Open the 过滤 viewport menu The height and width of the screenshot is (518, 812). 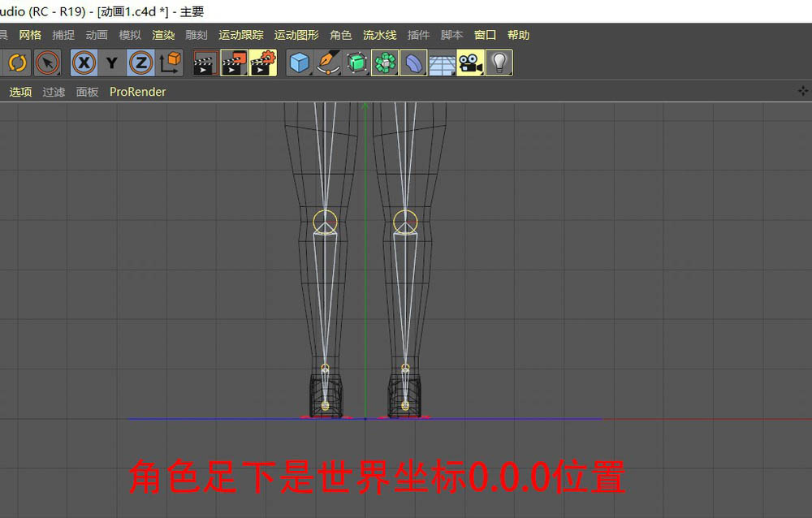tap(53, 92)
